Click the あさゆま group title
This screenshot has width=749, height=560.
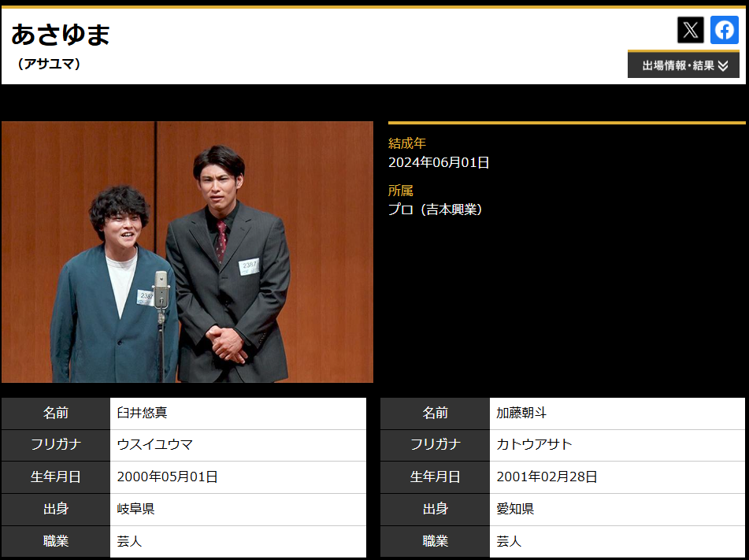pyautogui.click(x=61, y=34)
